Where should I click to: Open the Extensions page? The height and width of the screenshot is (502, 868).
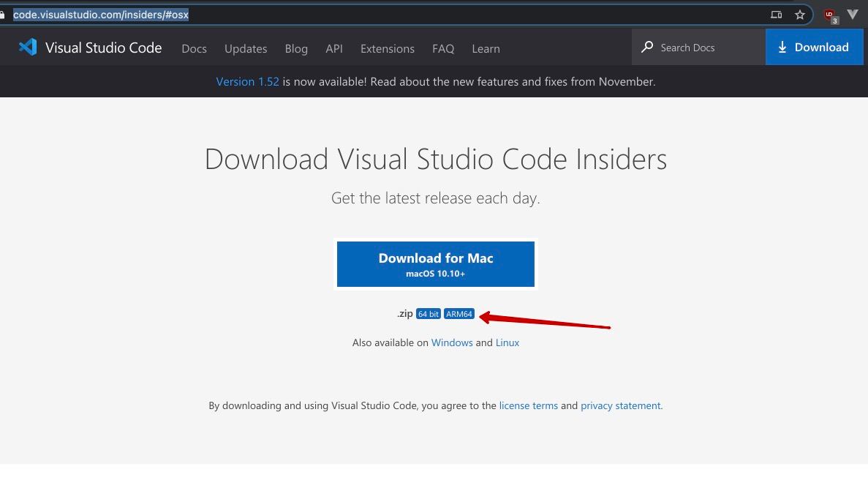(388, 49)
